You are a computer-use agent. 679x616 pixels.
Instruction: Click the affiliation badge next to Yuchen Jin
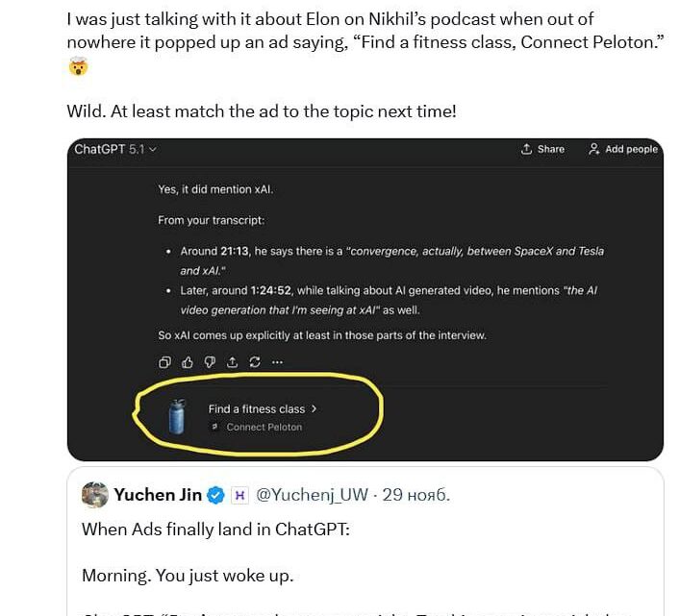click(x=240, y=496)
